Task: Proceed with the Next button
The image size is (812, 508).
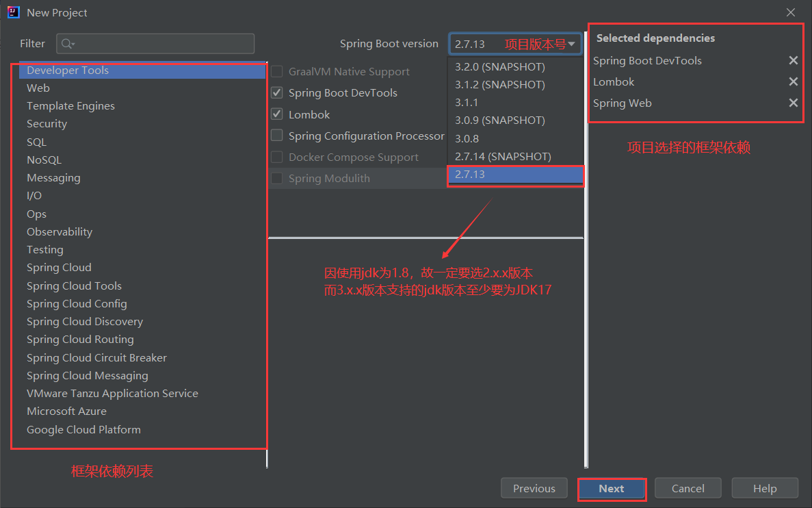Action: [612, 488]
